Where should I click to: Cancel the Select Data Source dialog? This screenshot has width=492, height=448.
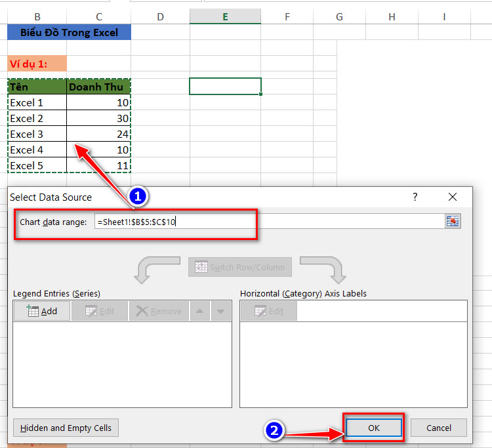click(439, 428)
